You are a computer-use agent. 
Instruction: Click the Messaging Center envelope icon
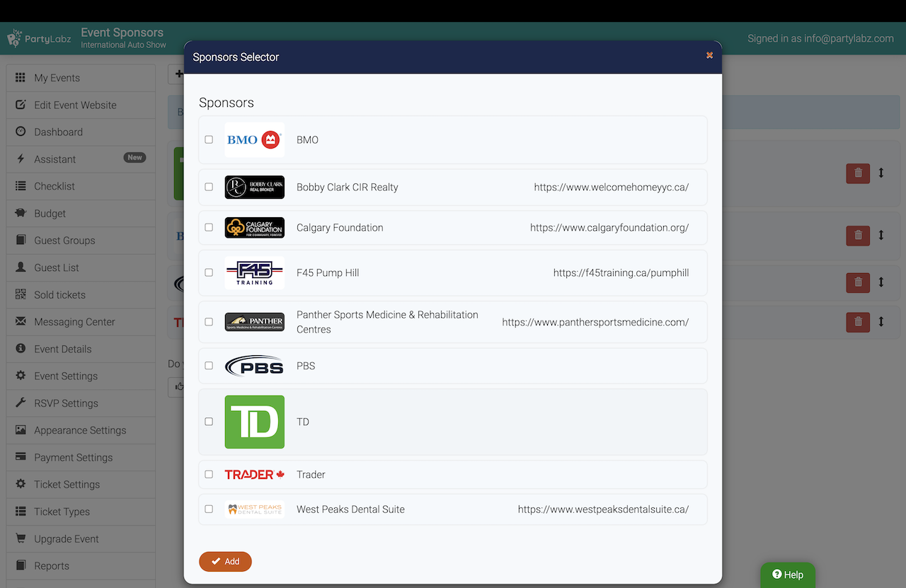pyautogui.click(x=21, y=322)
